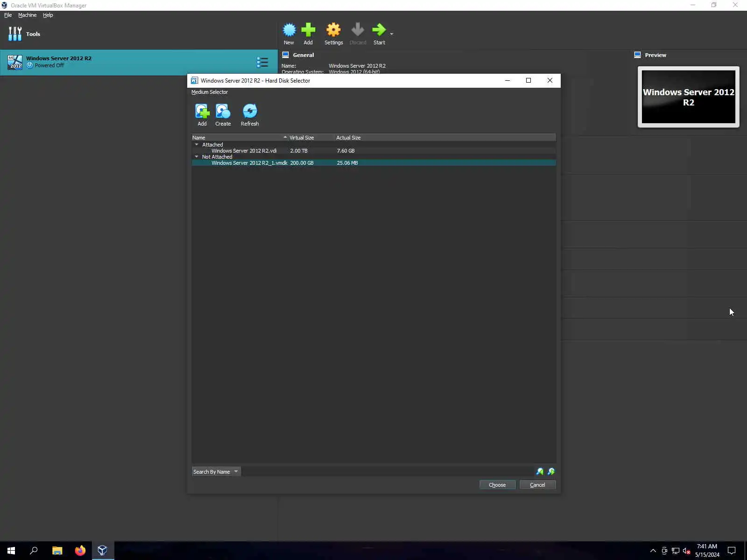Click the Cancel button
The height and width of the screenshot is (560, 747).
point(537,485)
